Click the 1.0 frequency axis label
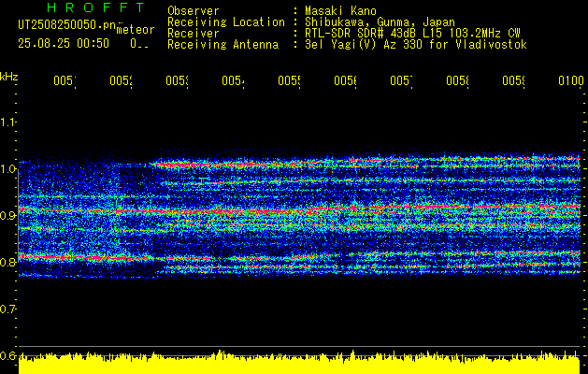Image resolution: width=588 pixels, height=374 pixels. [7, 169]
